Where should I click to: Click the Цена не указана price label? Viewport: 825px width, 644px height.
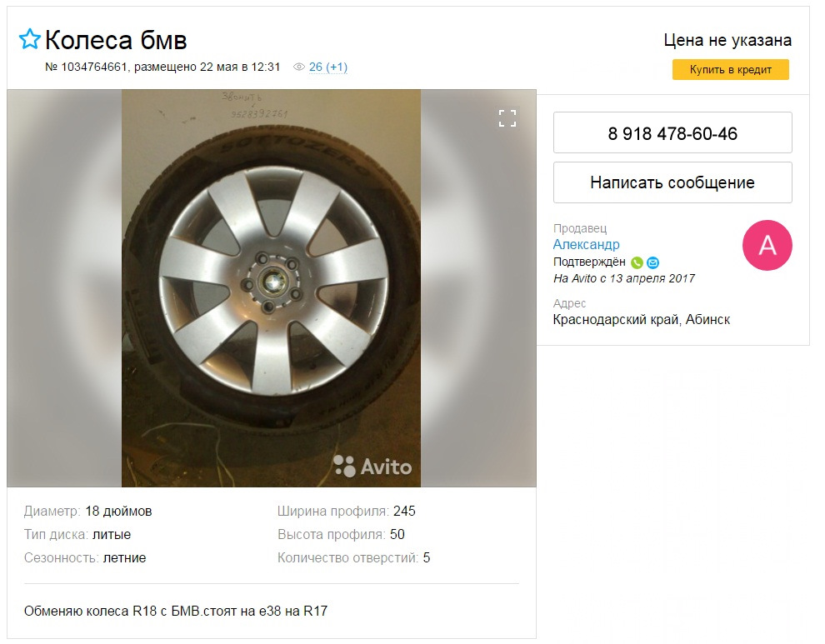pos(727,40)
